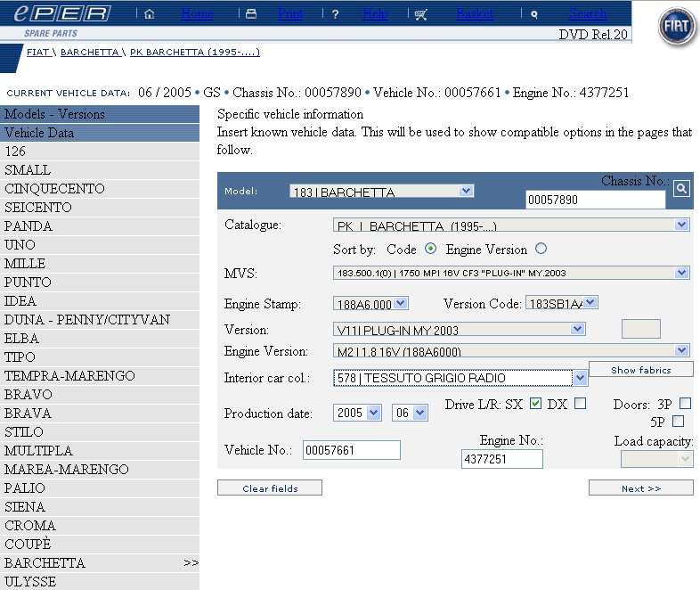Select MAREA-MARENGO in model list
This screenshot has width=700, height=590.
pos(100,470)
